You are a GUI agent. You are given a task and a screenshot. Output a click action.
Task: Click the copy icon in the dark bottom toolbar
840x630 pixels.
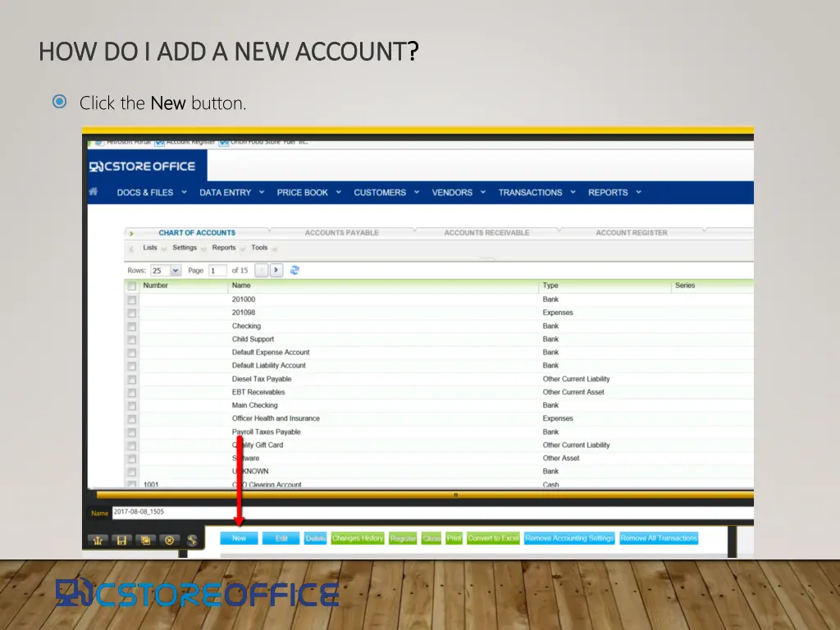[x=145, y=540]
